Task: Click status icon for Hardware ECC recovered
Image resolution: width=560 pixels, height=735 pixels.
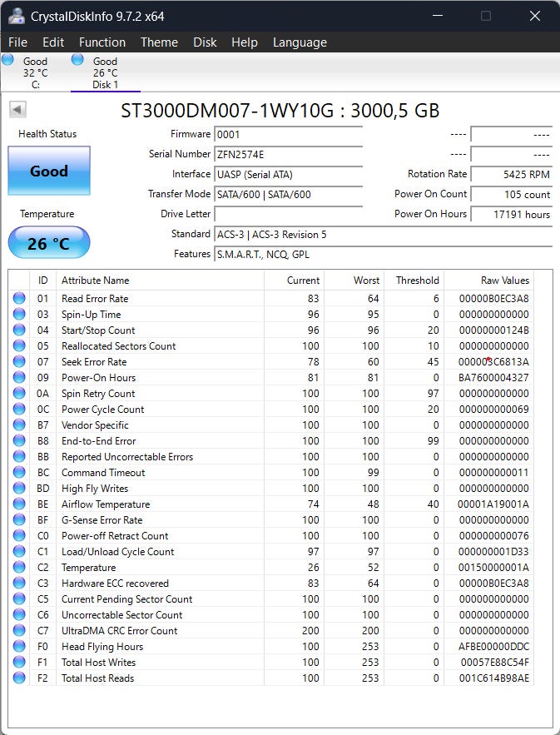Action: click(x=19, y=584)
